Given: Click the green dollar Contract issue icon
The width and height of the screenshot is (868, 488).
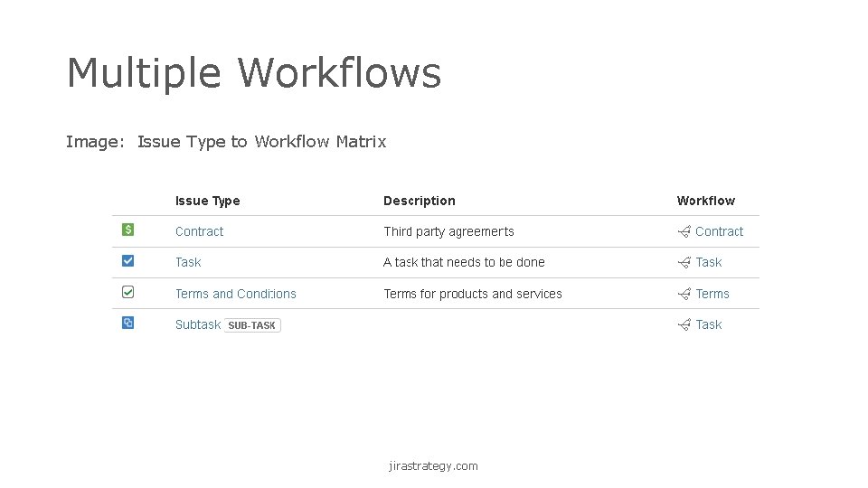Looking at the screenshot, I should click(x=127, y=230).
